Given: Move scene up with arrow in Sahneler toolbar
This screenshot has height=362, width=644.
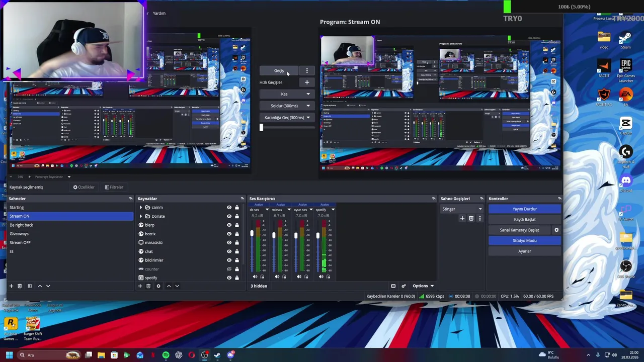Looking at the screenshot, I should coord(40,286).
